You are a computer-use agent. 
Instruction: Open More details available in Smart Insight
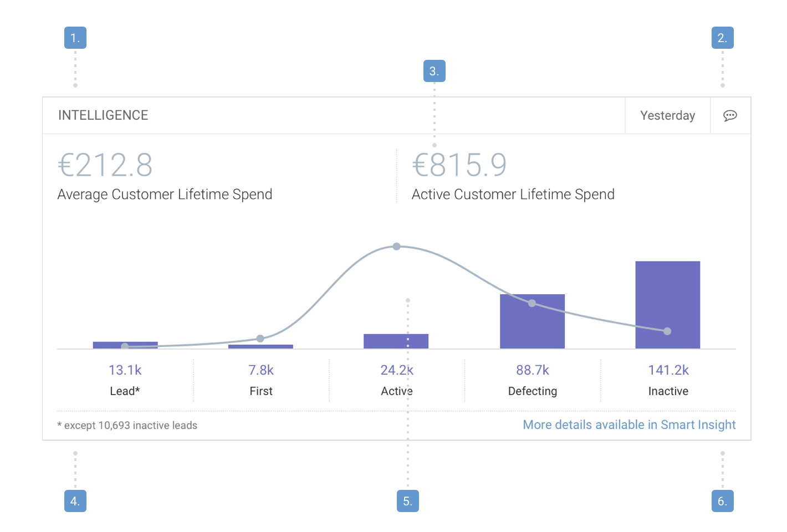[x=629, y=424]
